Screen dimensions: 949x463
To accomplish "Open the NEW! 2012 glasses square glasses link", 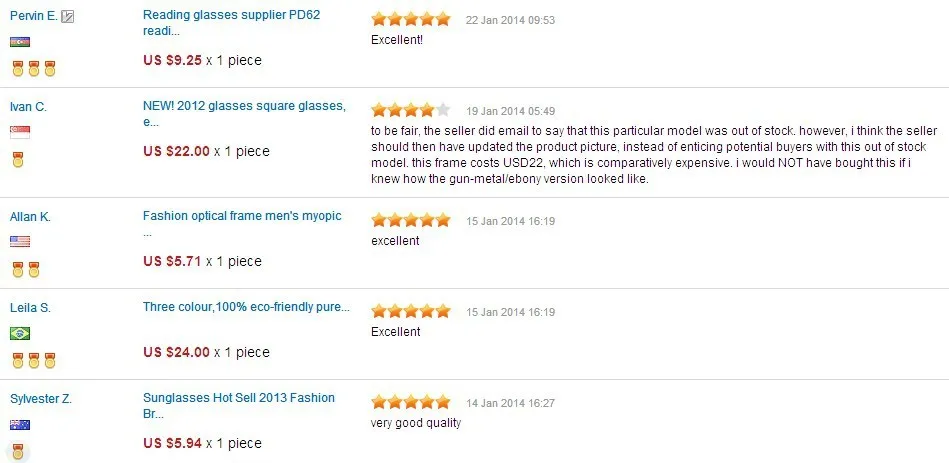I will tap(245, 114).
